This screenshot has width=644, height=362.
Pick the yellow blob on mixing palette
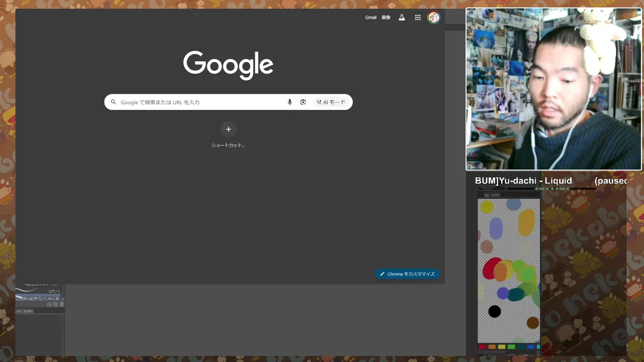pos(487,207)
